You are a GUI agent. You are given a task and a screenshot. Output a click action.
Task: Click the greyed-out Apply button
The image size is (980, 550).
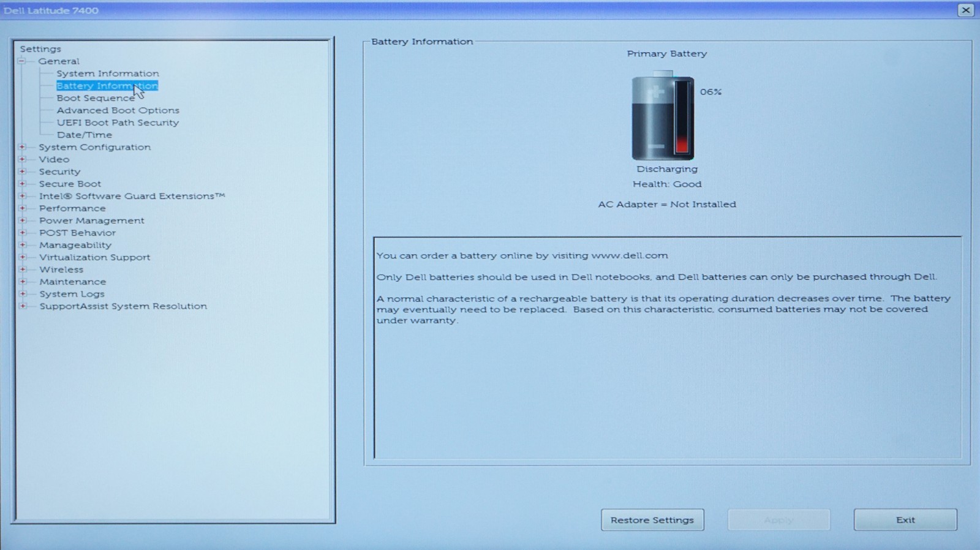pos(778,520)
